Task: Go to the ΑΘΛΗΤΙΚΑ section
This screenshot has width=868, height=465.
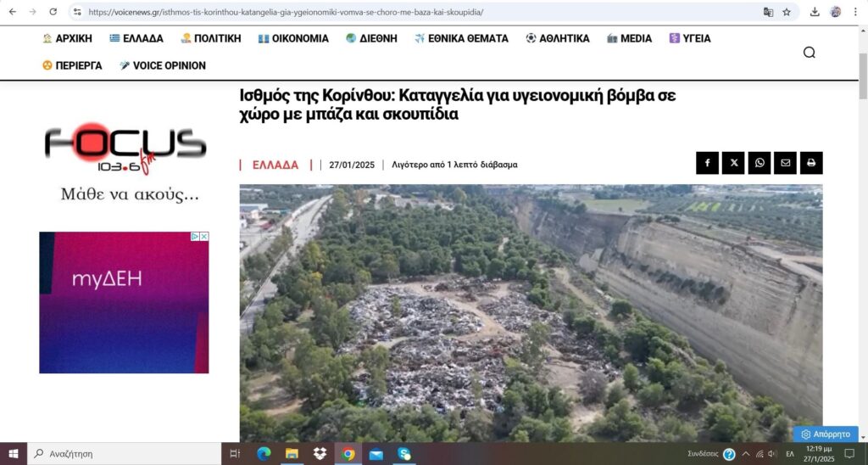Action: pyautogui.click(x=557, y=38)
